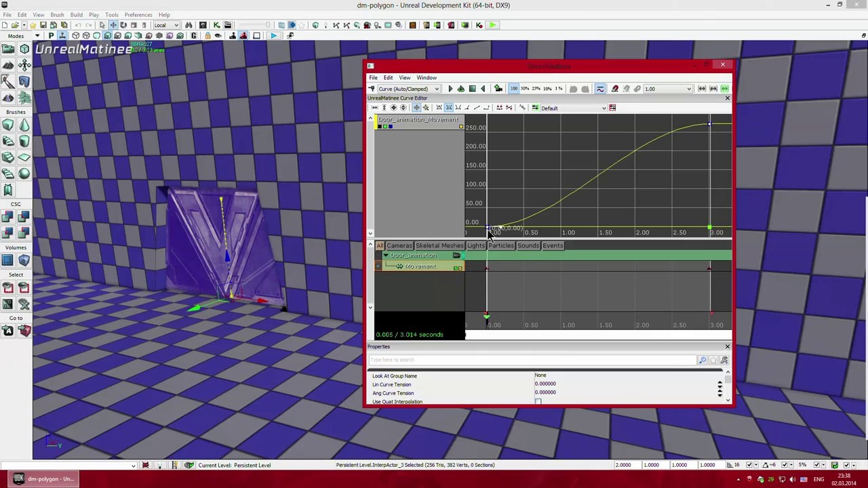Click the linear tangent icon in curve editor
Viewport: 868px width, 488px height.
[x=477, y=108]
